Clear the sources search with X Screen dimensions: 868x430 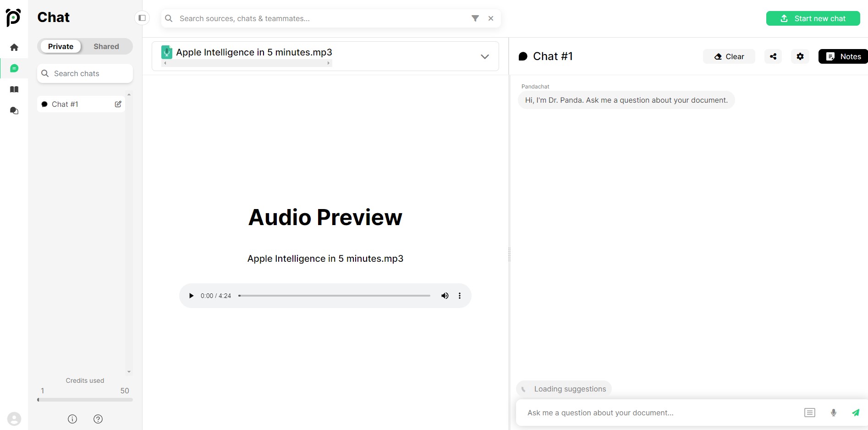(491, 18)
